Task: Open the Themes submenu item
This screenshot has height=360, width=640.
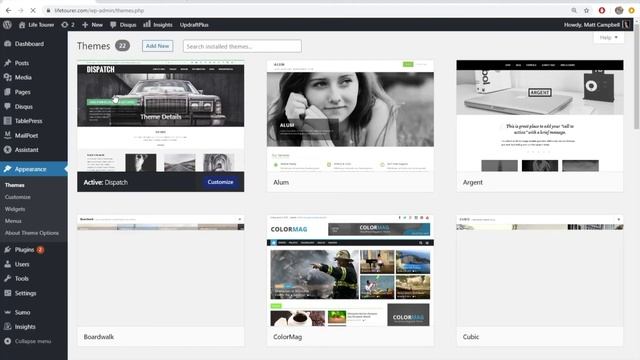Action: click(15, 185)
